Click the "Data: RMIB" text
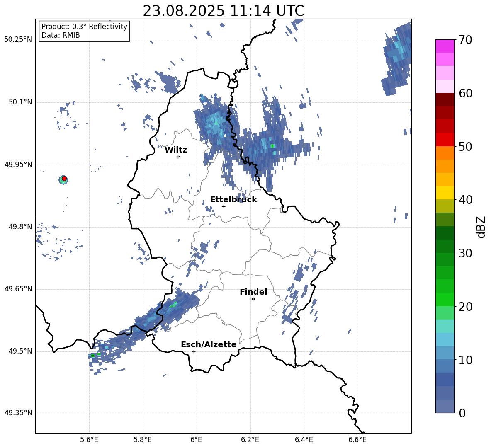The width and height of the screenshot is (491, 448). 61,35
